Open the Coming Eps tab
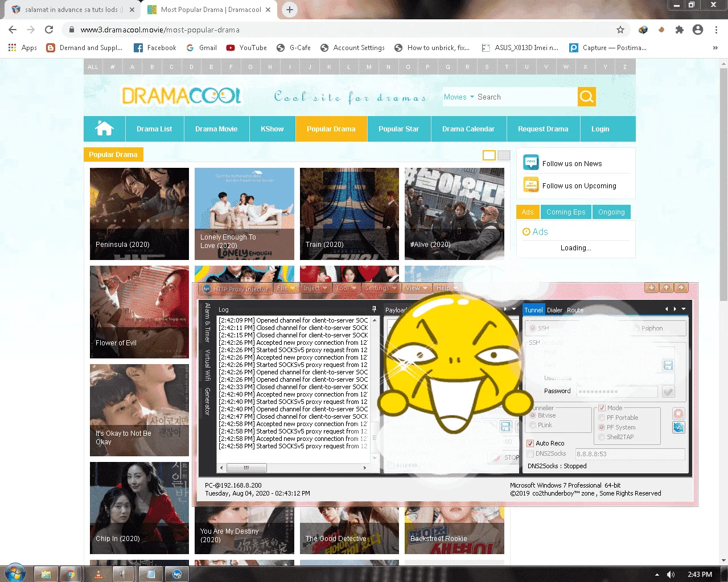728x582 pixels. tap(566, 212)
